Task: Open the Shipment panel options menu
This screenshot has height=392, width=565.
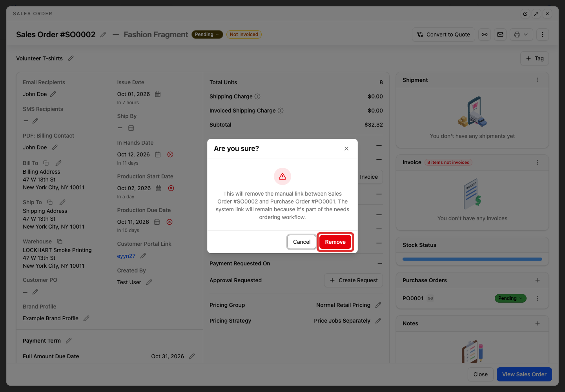Action: (x=538, y=80)
